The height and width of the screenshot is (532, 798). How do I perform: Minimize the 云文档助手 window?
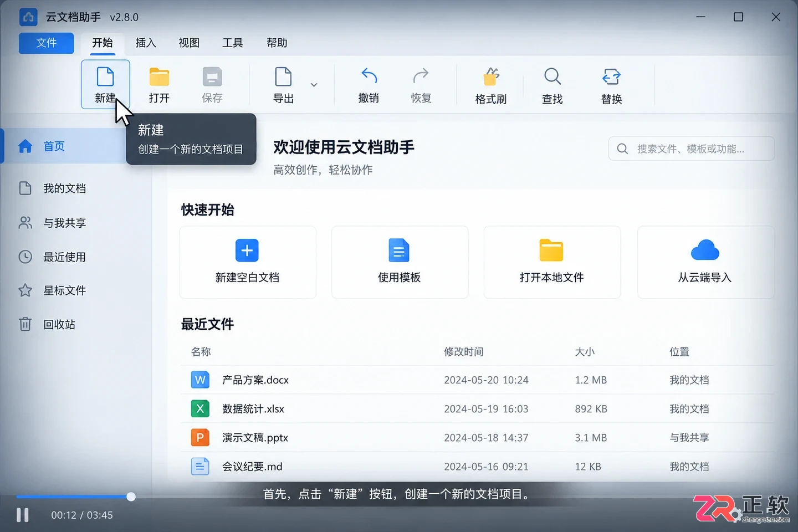point(700,17)
